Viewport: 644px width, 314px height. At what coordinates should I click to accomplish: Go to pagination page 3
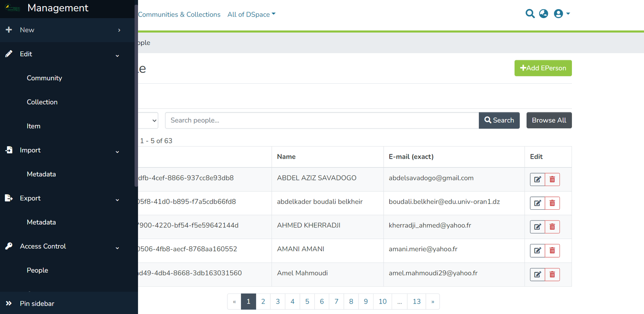coord(278,302)
